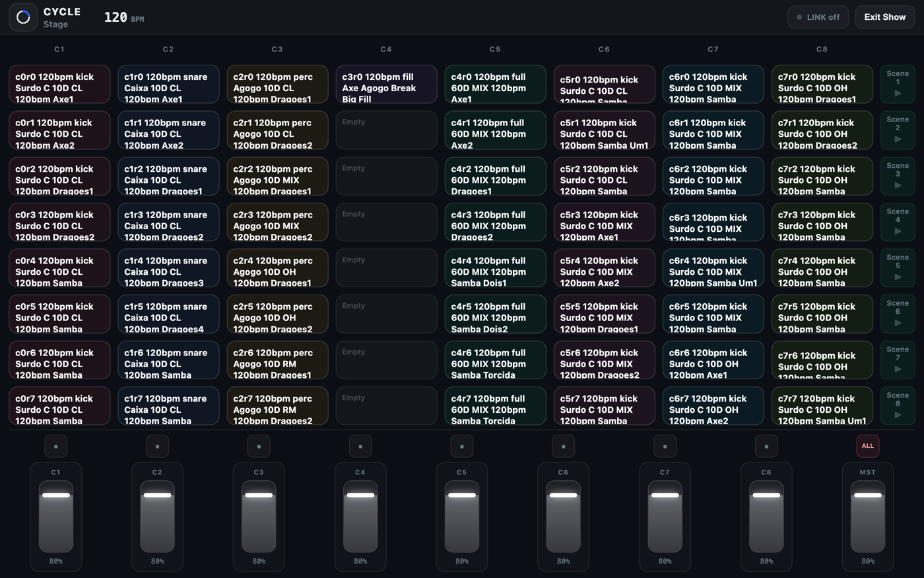
Task: Trigger clip c0r3 kick Dragoes2
Action: coord(59,222)
